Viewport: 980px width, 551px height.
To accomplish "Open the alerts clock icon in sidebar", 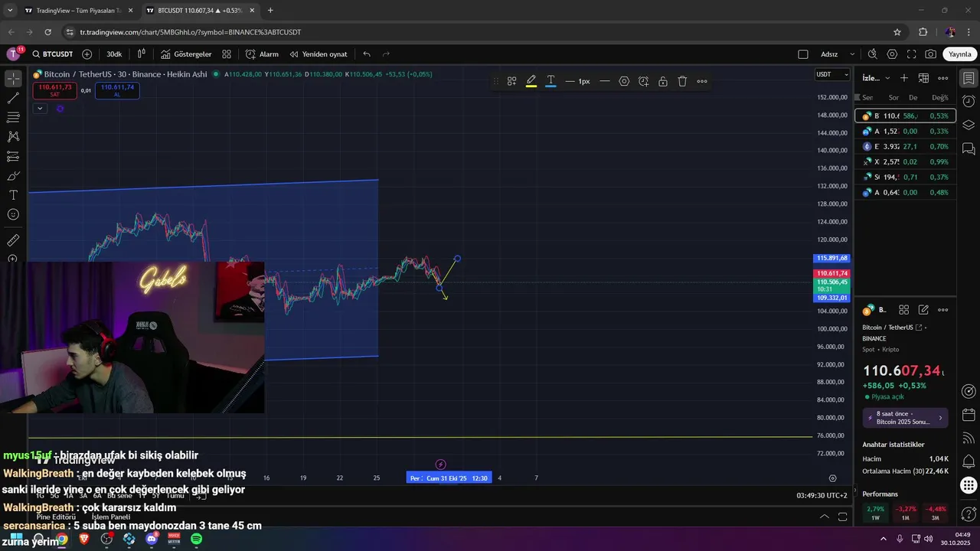I will (x=969, y=102).
